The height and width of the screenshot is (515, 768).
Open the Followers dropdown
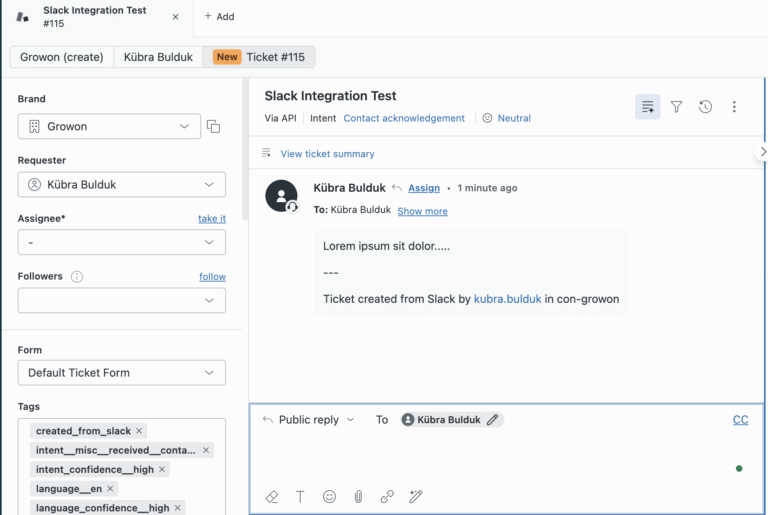pos(121,300)
